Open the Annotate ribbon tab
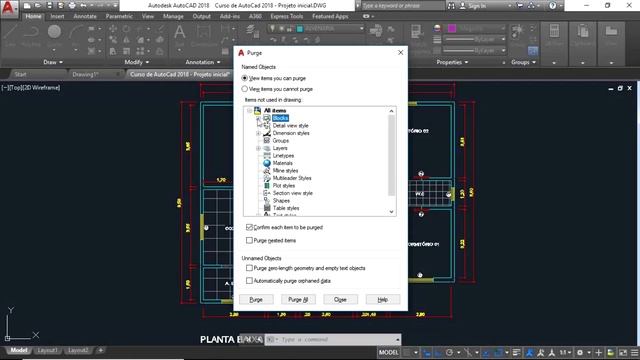This screenshot has height=360, width=640. coord(85,16)
